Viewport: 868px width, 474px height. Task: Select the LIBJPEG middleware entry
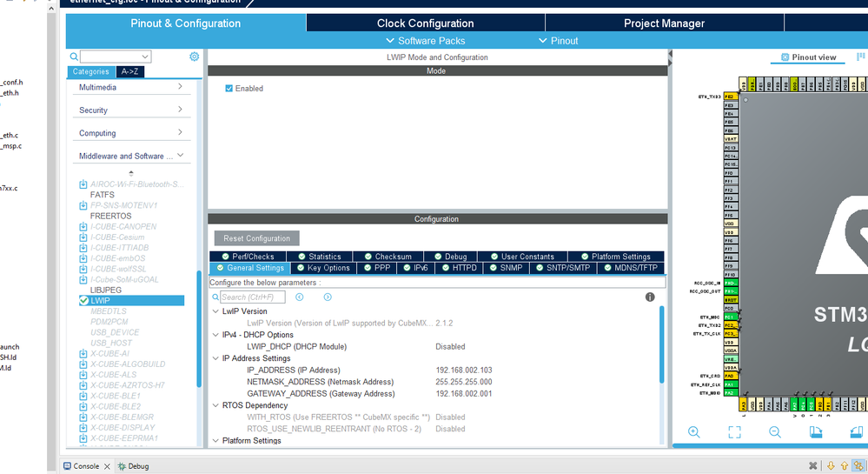[x=106, y=290]
